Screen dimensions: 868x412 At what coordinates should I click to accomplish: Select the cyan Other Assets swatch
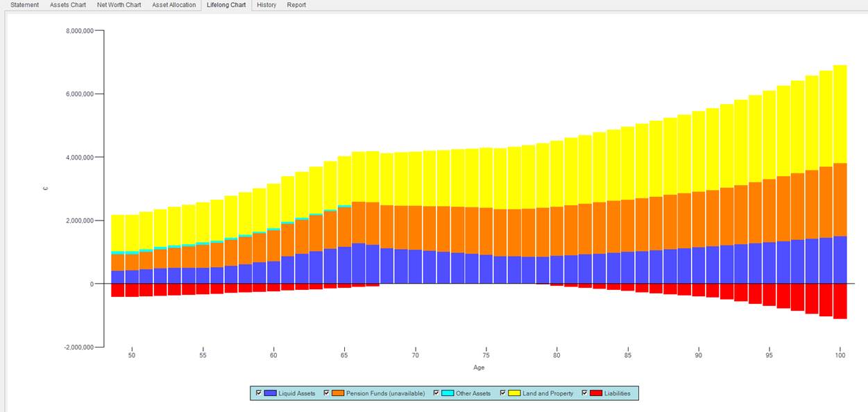(448, 393)
